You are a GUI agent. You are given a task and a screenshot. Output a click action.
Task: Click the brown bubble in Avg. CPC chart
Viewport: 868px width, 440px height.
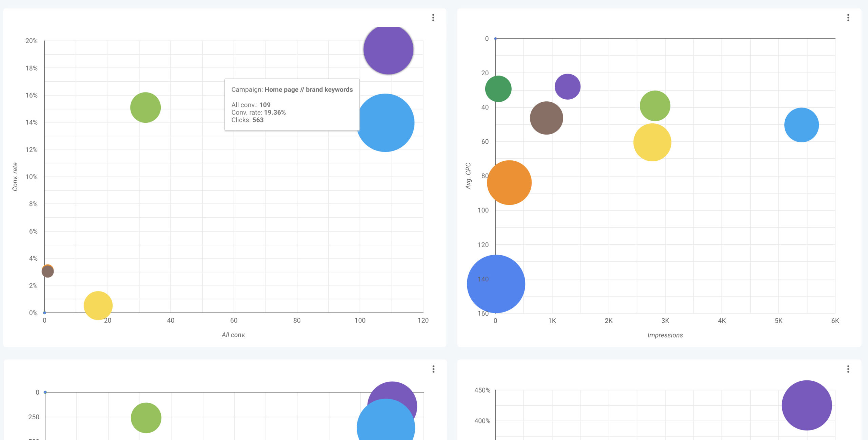pyautogui.click(x=546, y=118)
